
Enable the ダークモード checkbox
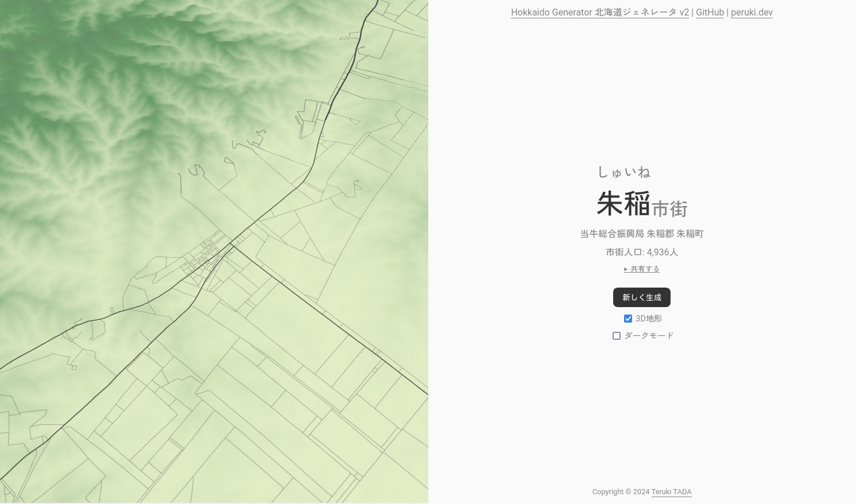click(x=617, y=336)
